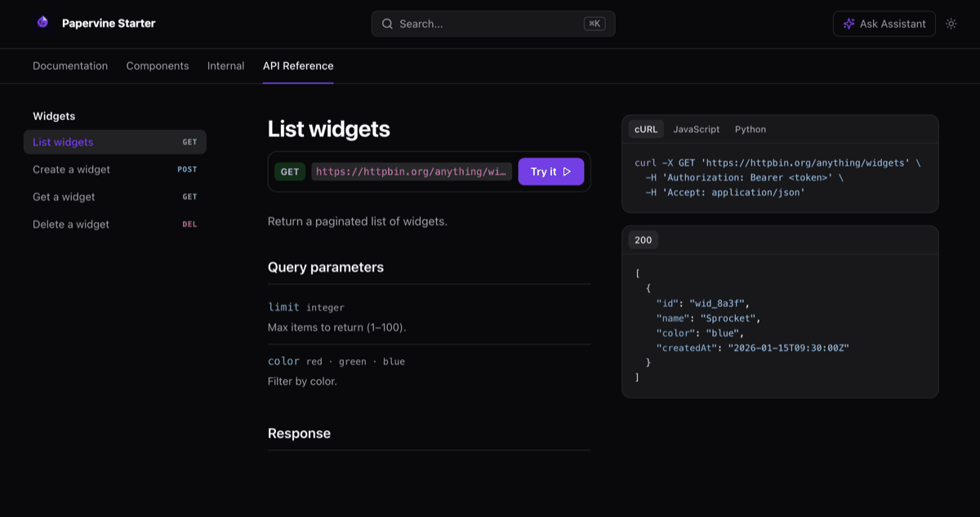Switch to the Components tab

pos(158,66)
